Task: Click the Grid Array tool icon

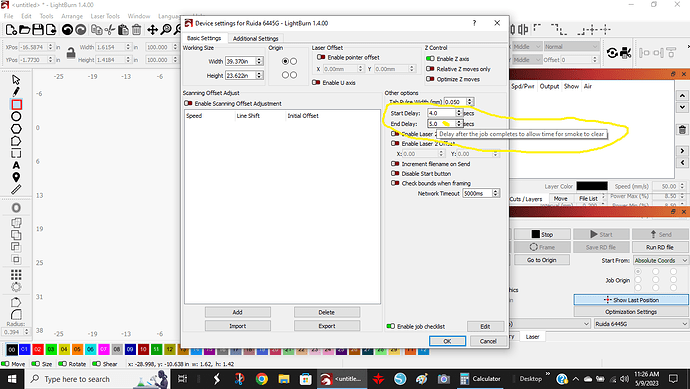Action: tap(16, 275)
